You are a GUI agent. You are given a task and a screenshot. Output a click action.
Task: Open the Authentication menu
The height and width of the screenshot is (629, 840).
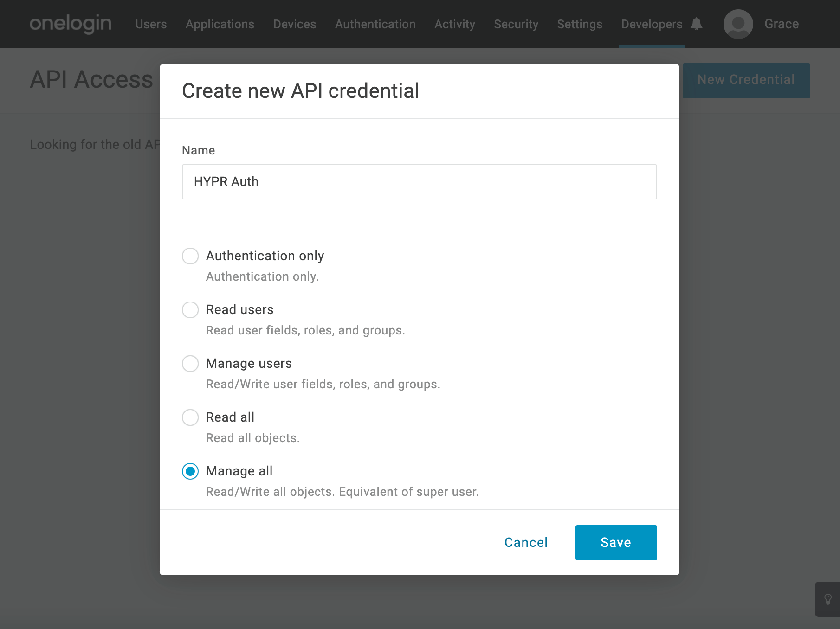click(x=375, y=24)
